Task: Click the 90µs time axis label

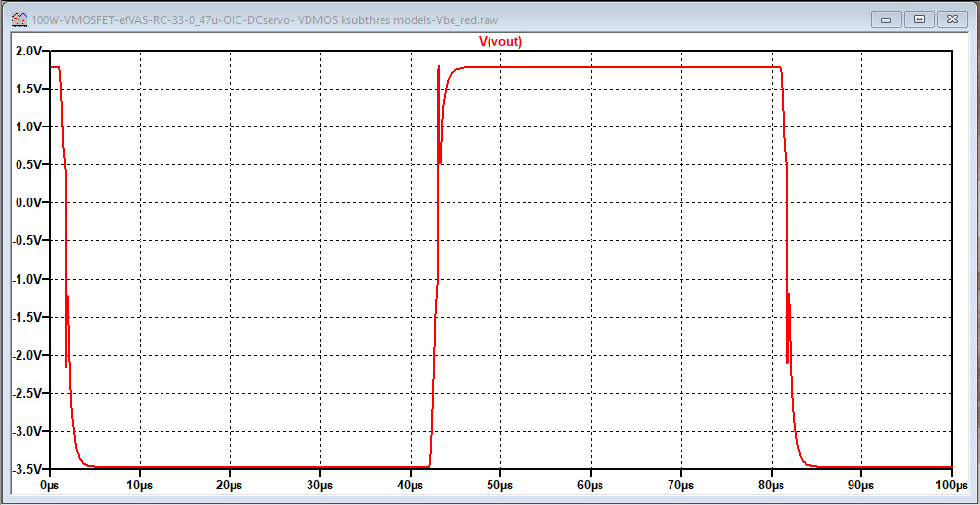Action: 861,486
